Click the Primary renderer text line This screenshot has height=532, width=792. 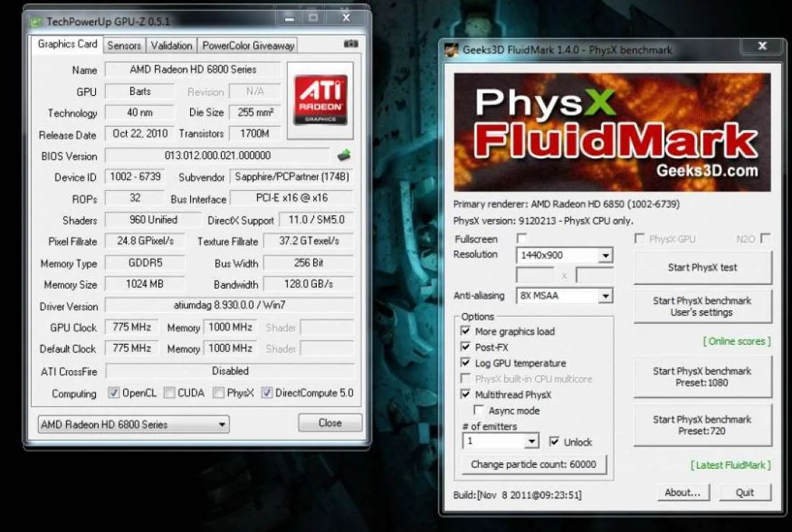point(566,204)
